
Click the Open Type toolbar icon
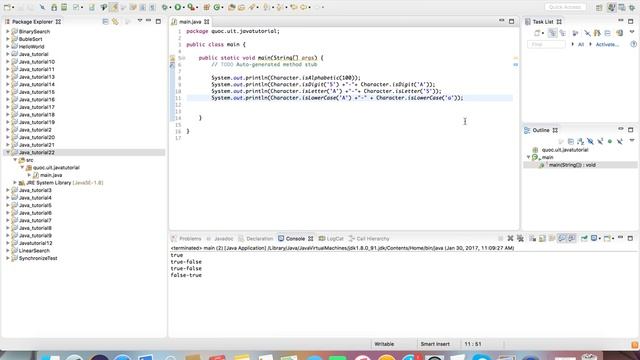pos(231,7)
